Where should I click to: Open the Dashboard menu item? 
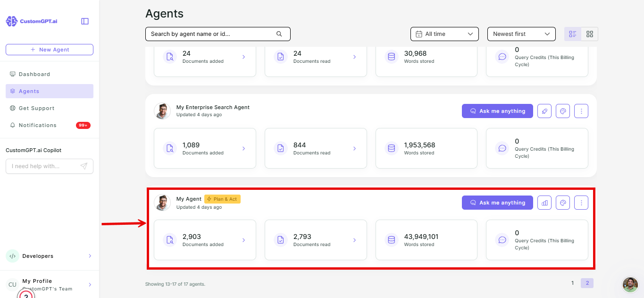[50, 74]
